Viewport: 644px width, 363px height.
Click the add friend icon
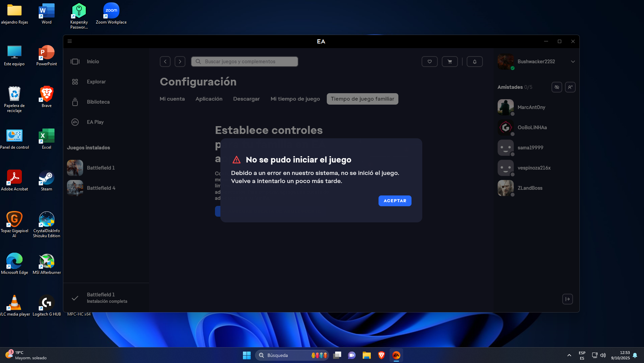[x=570, y=87]
